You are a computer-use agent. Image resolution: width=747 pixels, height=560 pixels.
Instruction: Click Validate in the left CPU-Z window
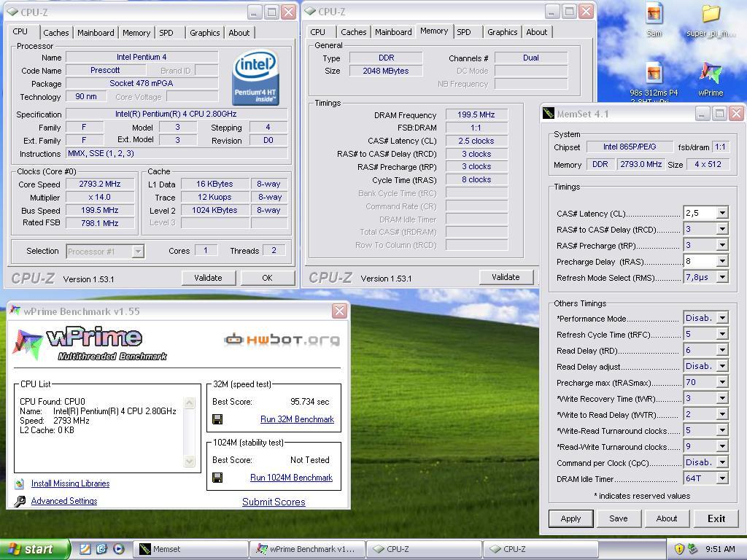(x=208, y=278)
